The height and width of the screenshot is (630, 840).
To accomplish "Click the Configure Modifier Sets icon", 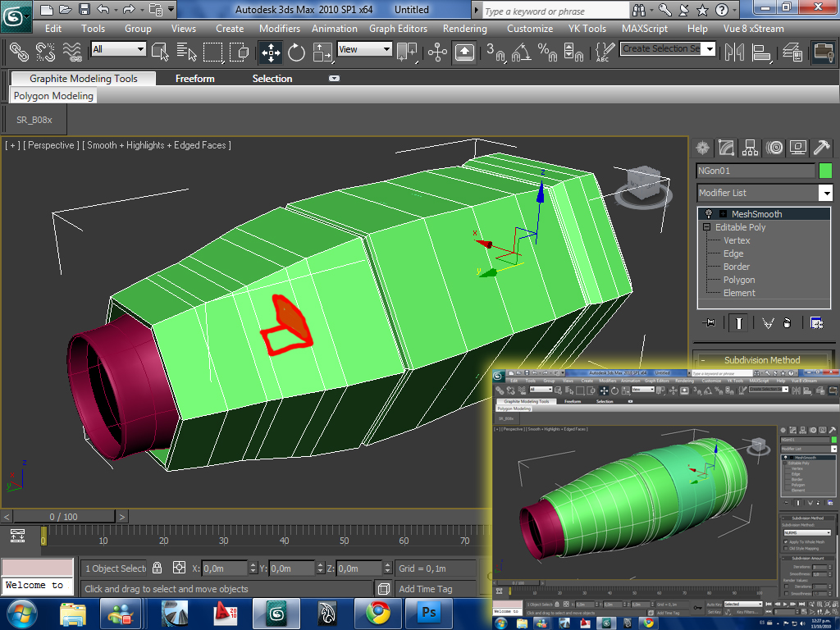I will tap(816, 323).
